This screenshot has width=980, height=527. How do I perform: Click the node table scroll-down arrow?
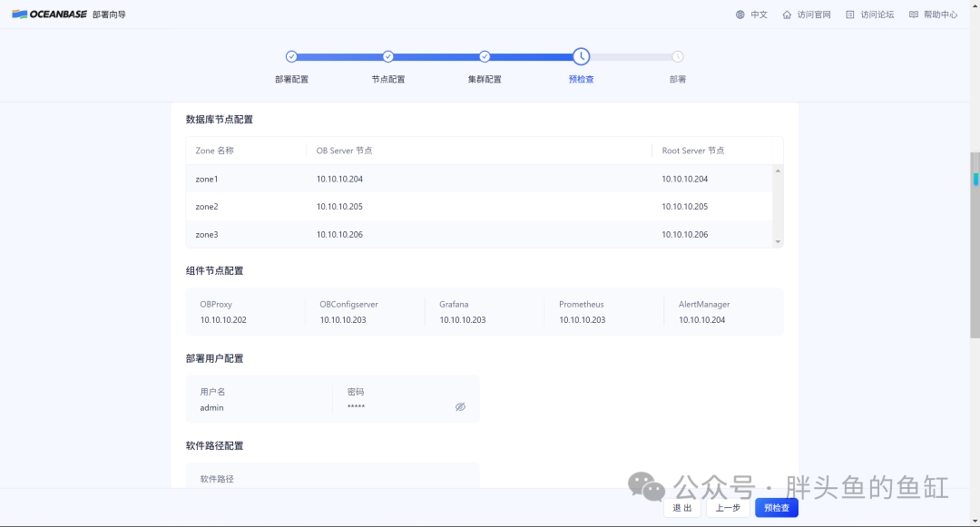point(779,241)
